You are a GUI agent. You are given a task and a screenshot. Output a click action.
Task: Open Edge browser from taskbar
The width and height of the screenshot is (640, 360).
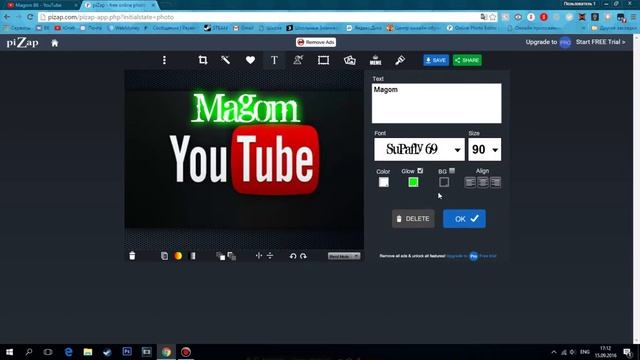tap(68, 352)
